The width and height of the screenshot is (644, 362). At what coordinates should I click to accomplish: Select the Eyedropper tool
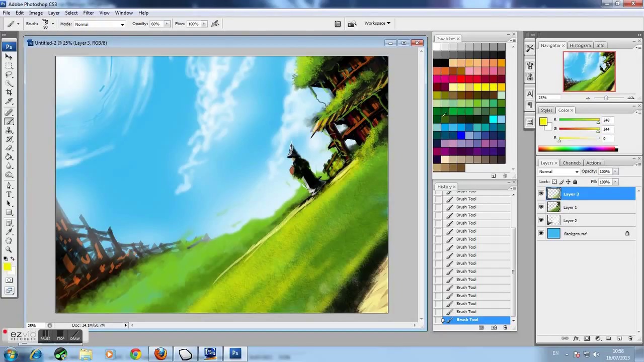pos(9,232)
